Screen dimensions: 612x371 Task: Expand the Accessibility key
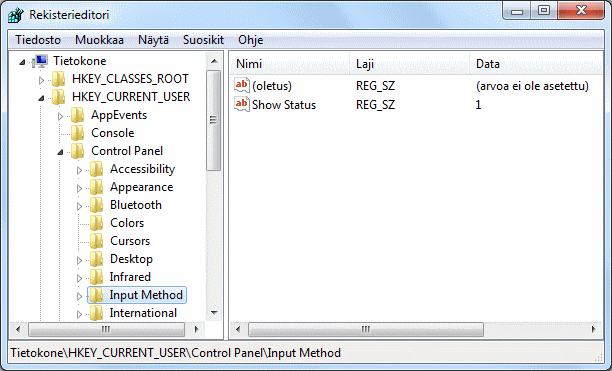tap(79, 170)
